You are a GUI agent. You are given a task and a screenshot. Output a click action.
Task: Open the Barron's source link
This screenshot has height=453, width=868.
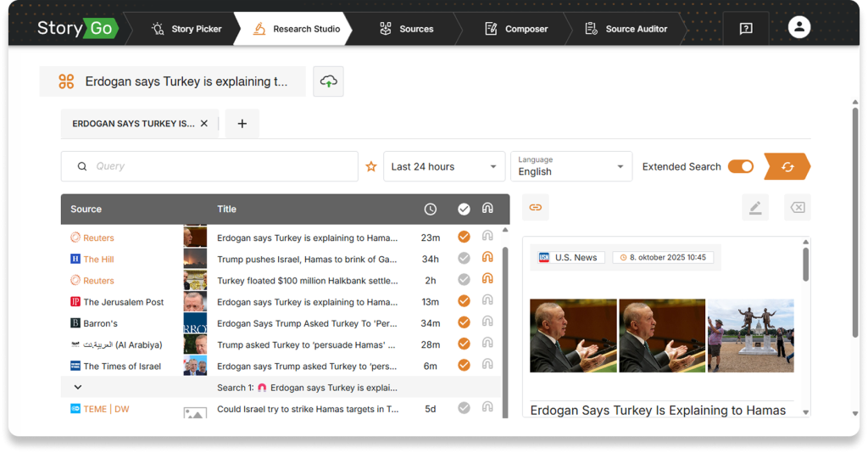[x=100, y=323]
